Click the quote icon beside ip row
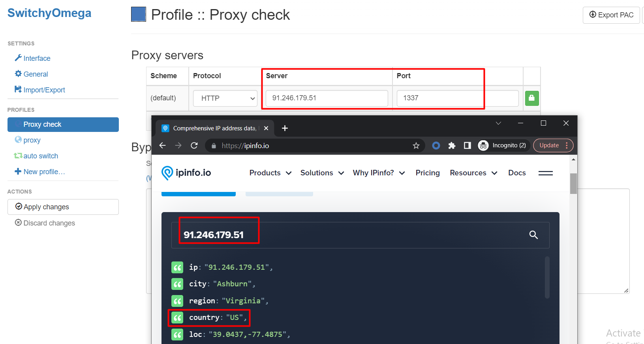Viewport: 644px width, 344px height. (x=177, y=267)
